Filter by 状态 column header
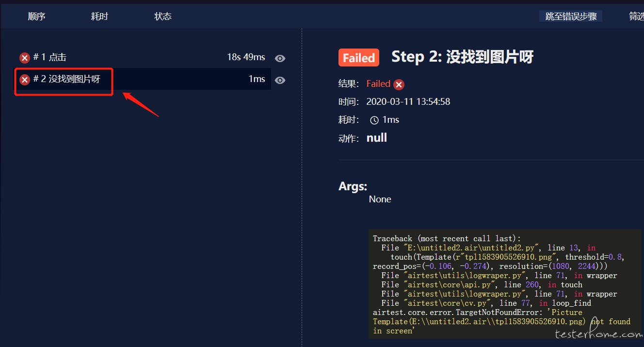This screenshot has width=644, height=347. [163, 17]
